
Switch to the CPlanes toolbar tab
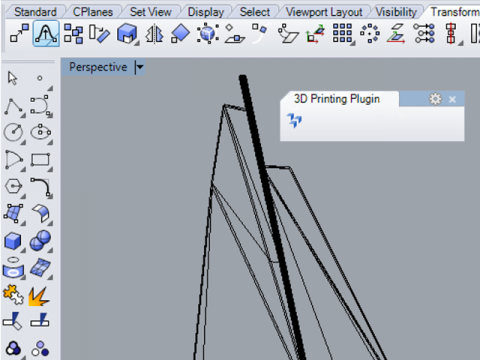[93, 12]
